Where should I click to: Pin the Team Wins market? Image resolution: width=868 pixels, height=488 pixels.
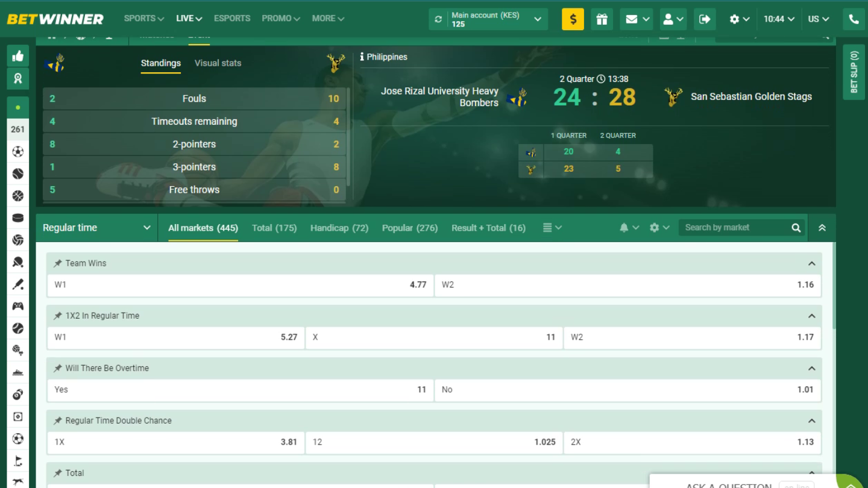58,263
